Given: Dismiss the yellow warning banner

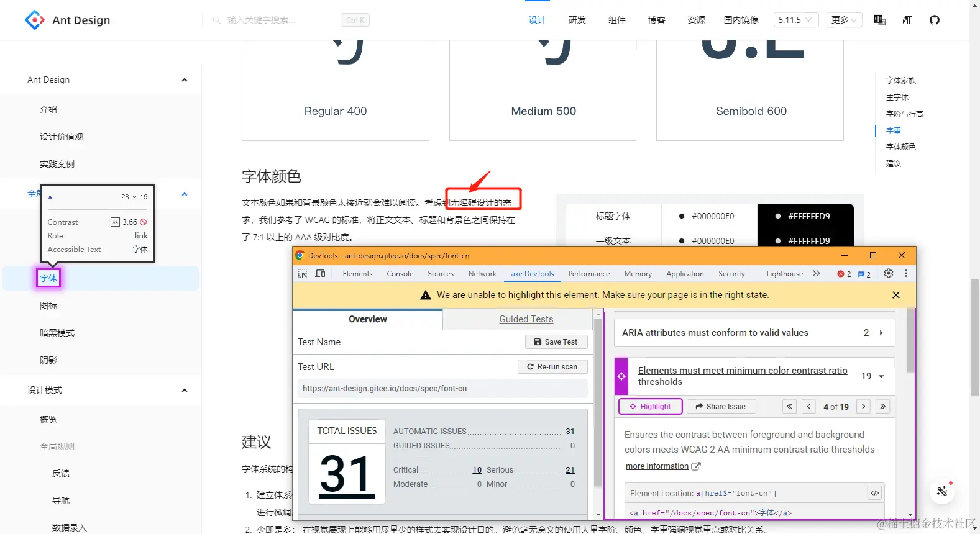Looking at the screenshot, I should coord(896,295).
